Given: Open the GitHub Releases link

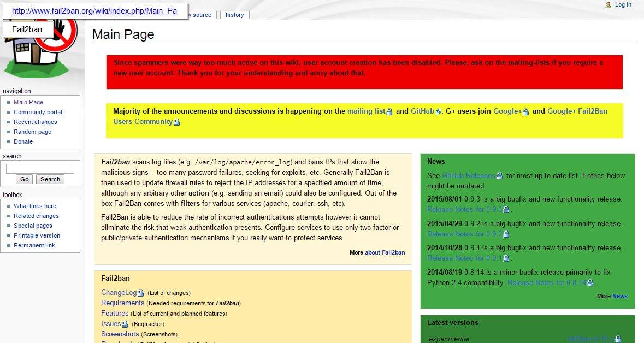Looking at the screenshot, I should click(x=469, y=176).
